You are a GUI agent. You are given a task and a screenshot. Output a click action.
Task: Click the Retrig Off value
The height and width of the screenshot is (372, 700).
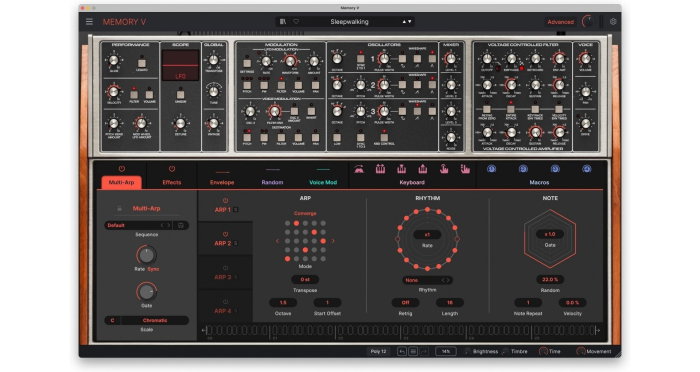[405, 302]
